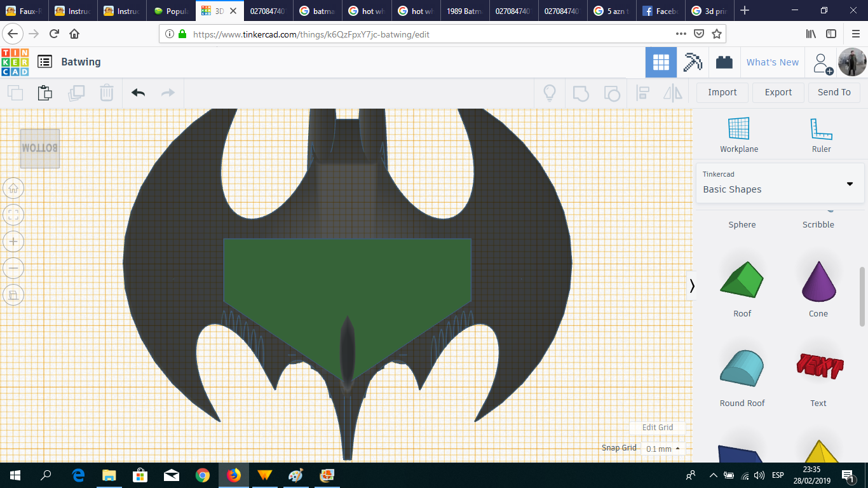Switch to the Faux-F browser tab
The height and width of the screenshot is (488, 868).
[25, 11]
